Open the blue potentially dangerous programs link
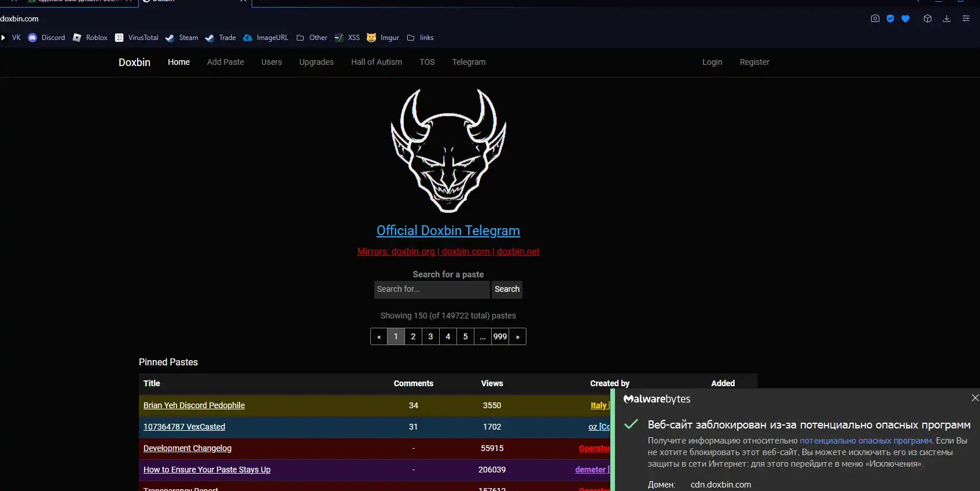Screen dimensions: 980x491 pos(865,441)
